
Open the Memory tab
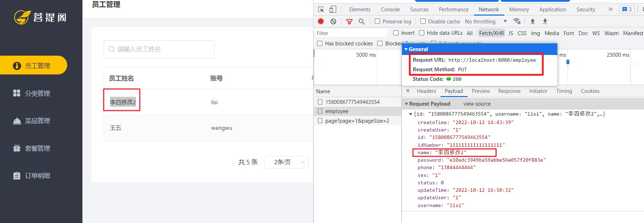[x=519, y=10]
